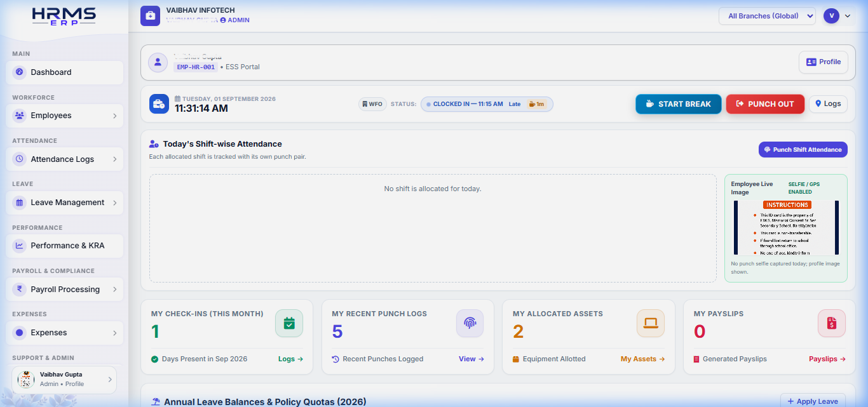Click the Payroll Processing rupee icon
868x407 pixels.
coord(19,289)
